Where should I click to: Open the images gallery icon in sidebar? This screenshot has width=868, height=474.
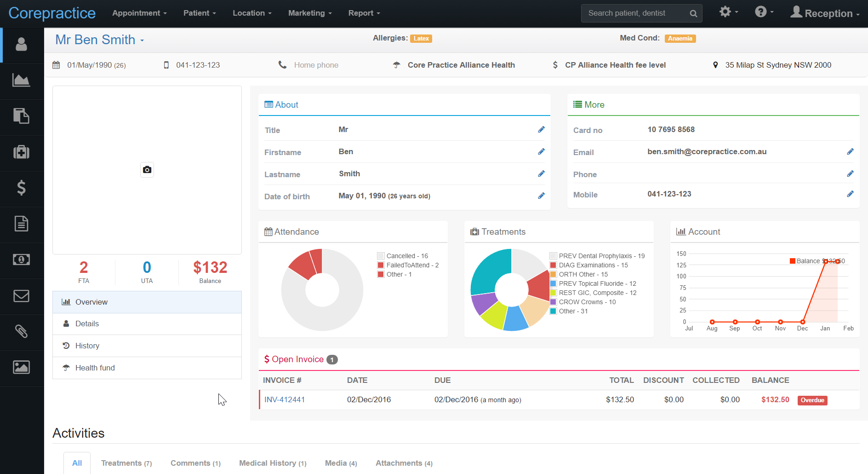pyautogui.click(x=22, y=367)
